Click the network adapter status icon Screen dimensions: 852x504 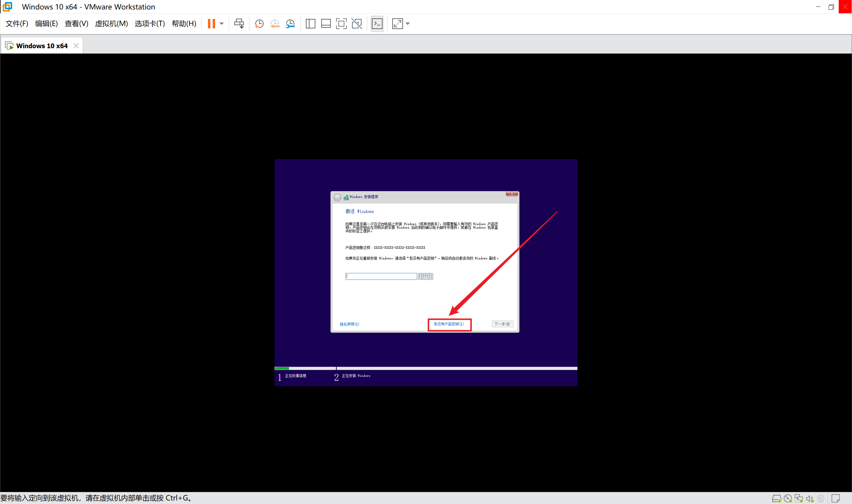click(x=798, y=499)
